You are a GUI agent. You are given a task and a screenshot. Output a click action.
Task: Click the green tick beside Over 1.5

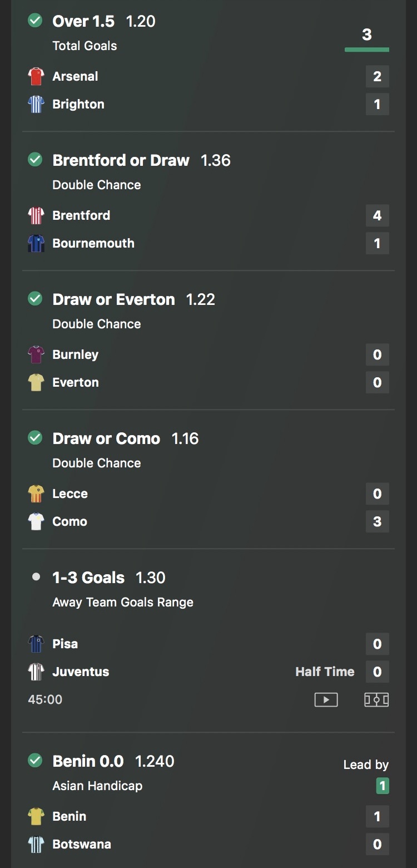point(35,21)
